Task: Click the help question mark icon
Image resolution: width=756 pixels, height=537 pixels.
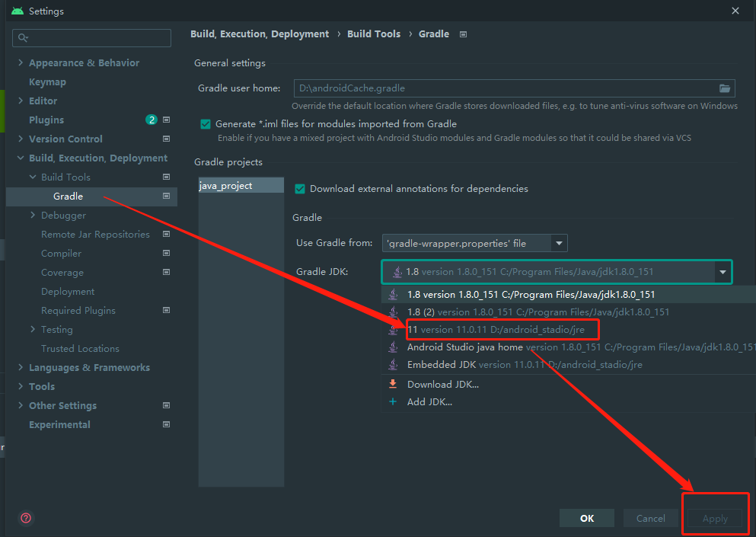Action: [x=26, y=518]
